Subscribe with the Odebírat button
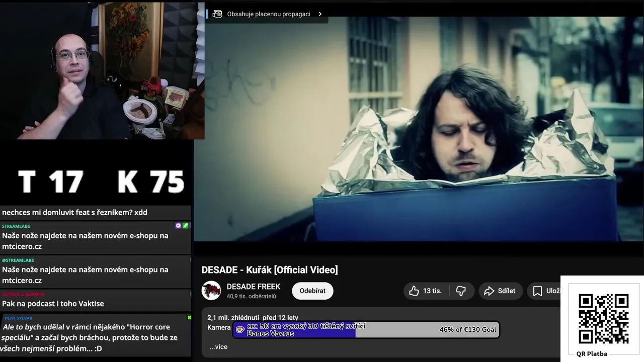The width and height of the screenshot is (644, 362). (x=312, y=291)
